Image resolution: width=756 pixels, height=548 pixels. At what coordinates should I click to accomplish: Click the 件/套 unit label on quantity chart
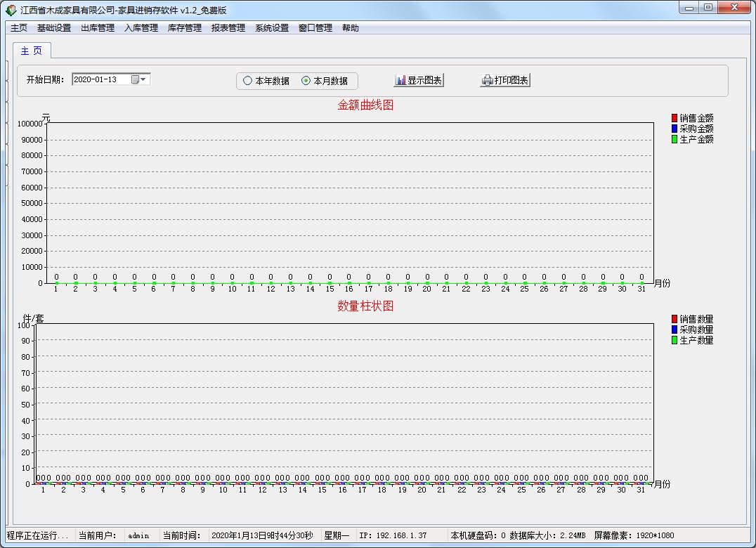click(33, 318)
